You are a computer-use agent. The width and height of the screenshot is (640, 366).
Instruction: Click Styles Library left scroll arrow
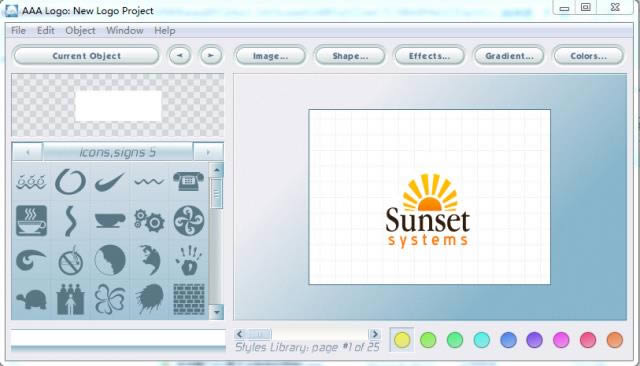coord(240,334)
